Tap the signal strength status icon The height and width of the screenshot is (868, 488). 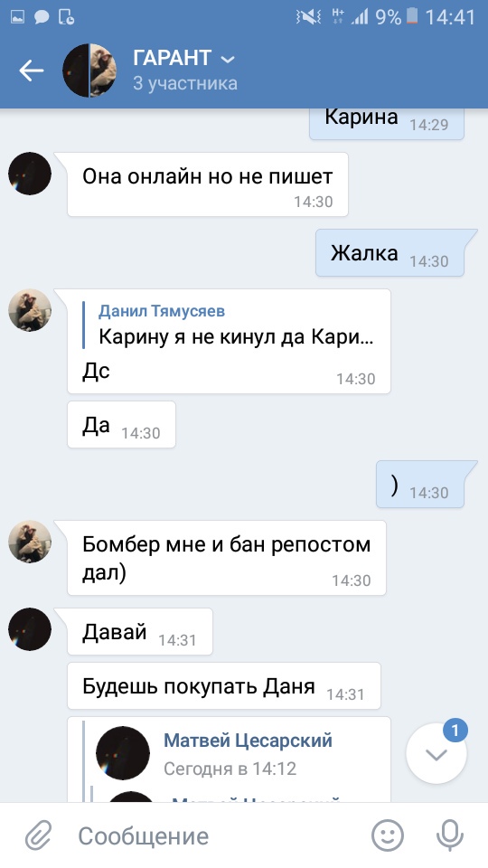360,17
